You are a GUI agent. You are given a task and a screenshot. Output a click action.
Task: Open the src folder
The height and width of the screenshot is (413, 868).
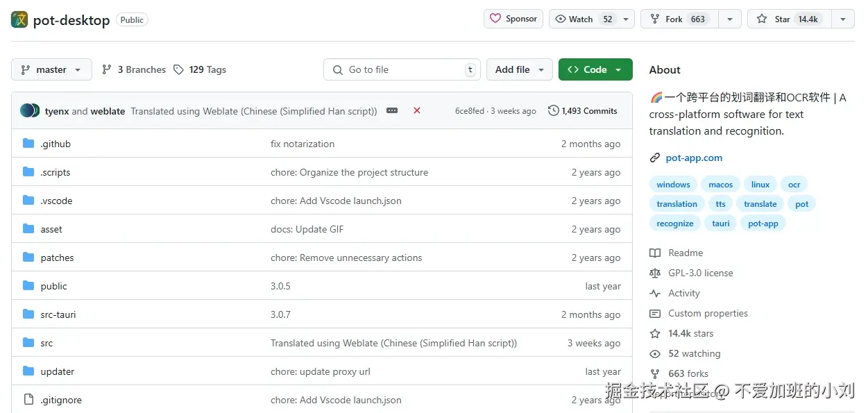[x=46, y=343]
